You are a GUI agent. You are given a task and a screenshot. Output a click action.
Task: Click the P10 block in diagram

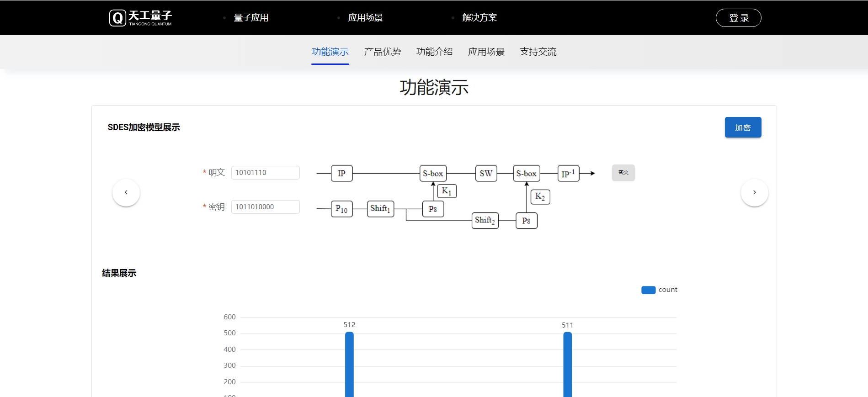point(341,209)
